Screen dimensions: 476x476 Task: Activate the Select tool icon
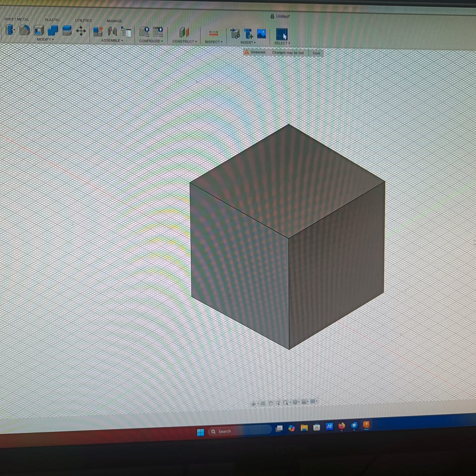pos(282,34)
